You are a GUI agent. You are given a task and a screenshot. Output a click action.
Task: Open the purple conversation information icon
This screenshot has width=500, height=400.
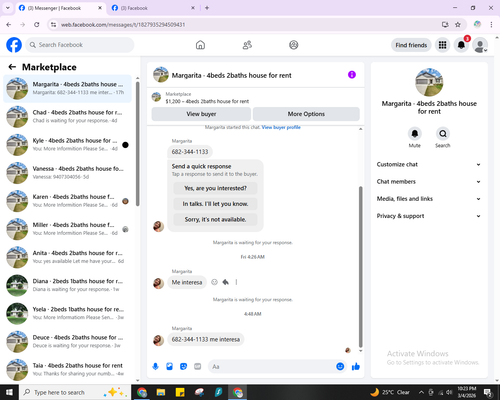pos(352,75)
